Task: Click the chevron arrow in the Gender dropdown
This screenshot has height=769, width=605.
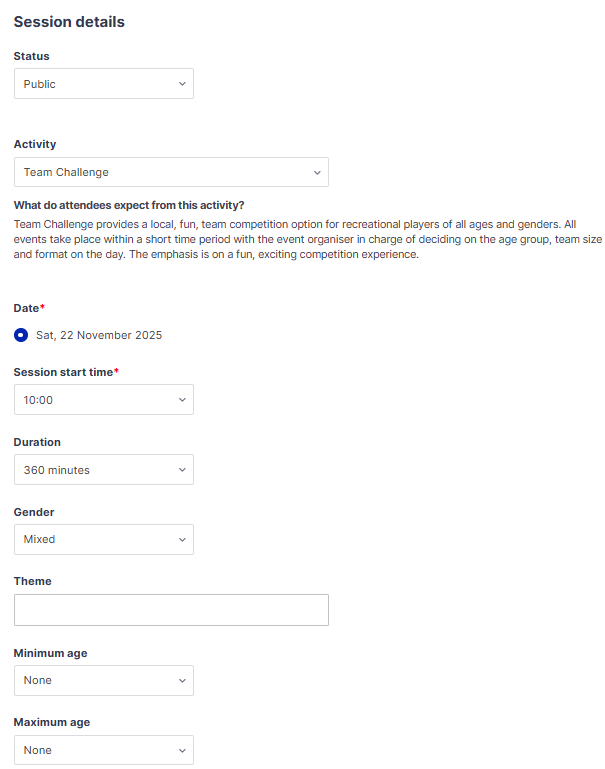Action: (182, 539)
